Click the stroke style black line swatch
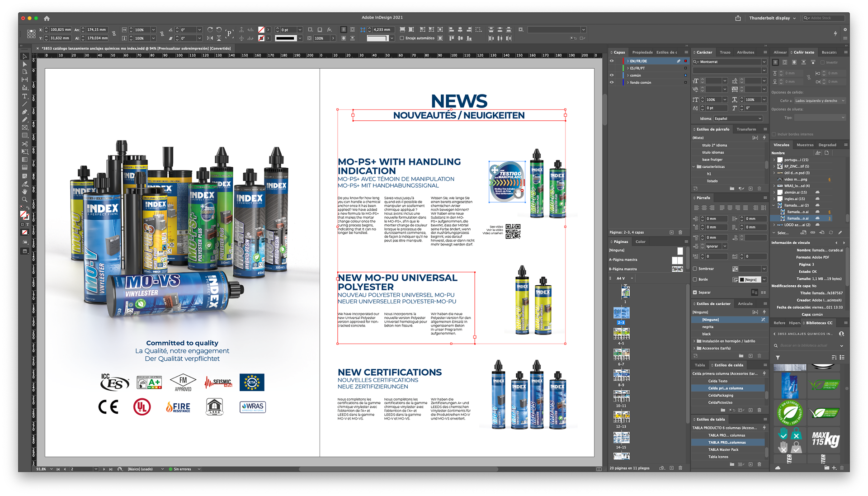This screenshot has width=868, height=496. tap(286, 38)
